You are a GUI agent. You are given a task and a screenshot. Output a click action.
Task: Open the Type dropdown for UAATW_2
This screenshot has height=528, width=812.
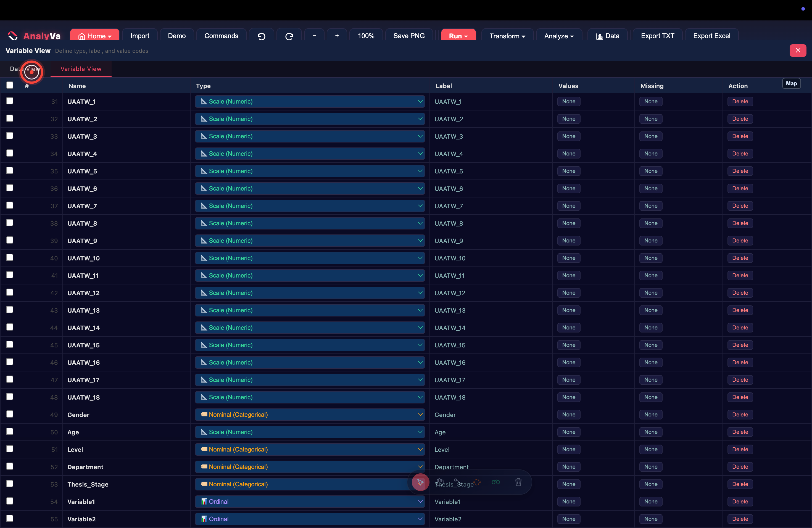click(x=310, y=119)
